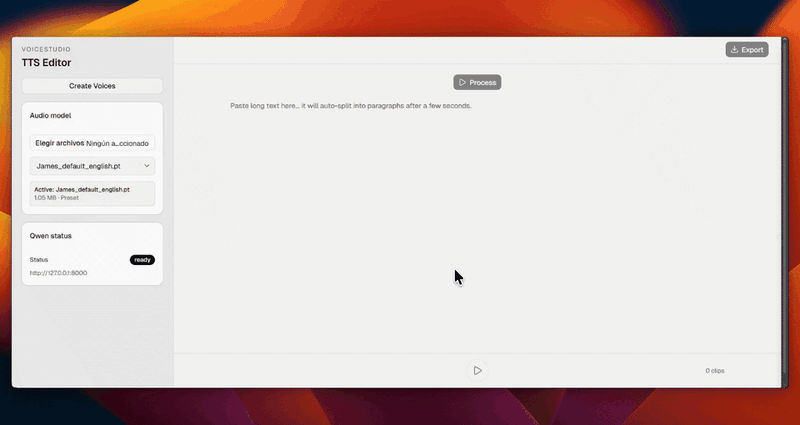The height and width of the screenshot is (425, 800).
Task: Click Elegir archivos to choose a file
Action: point(60,143)
